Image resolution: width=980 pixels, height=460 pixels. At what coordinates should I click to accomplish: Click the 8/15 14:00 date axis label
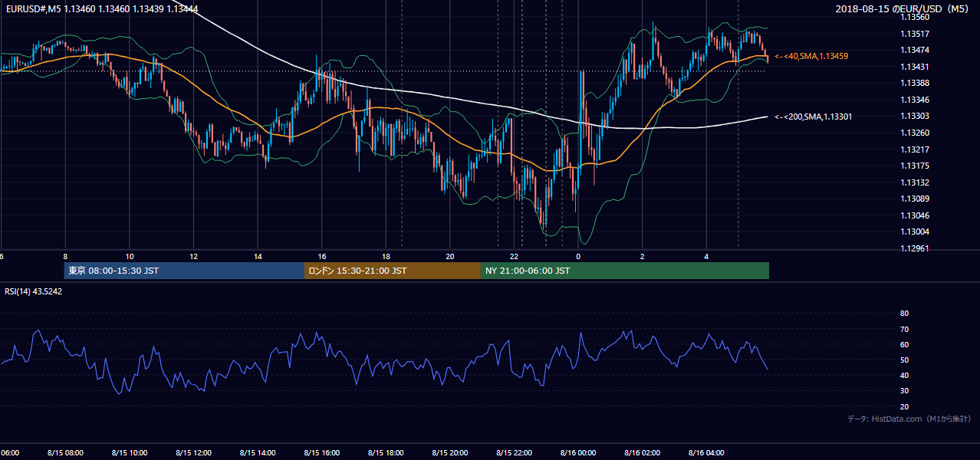258,453
